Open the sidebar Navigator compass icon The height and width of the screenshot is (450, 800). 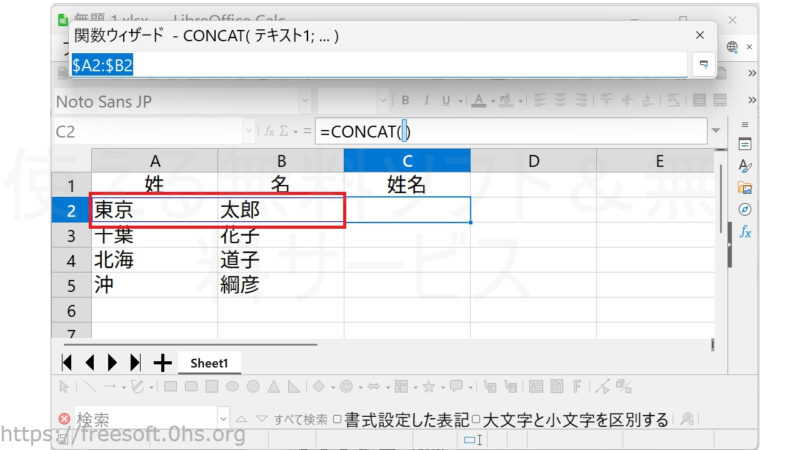click(745, 210)
